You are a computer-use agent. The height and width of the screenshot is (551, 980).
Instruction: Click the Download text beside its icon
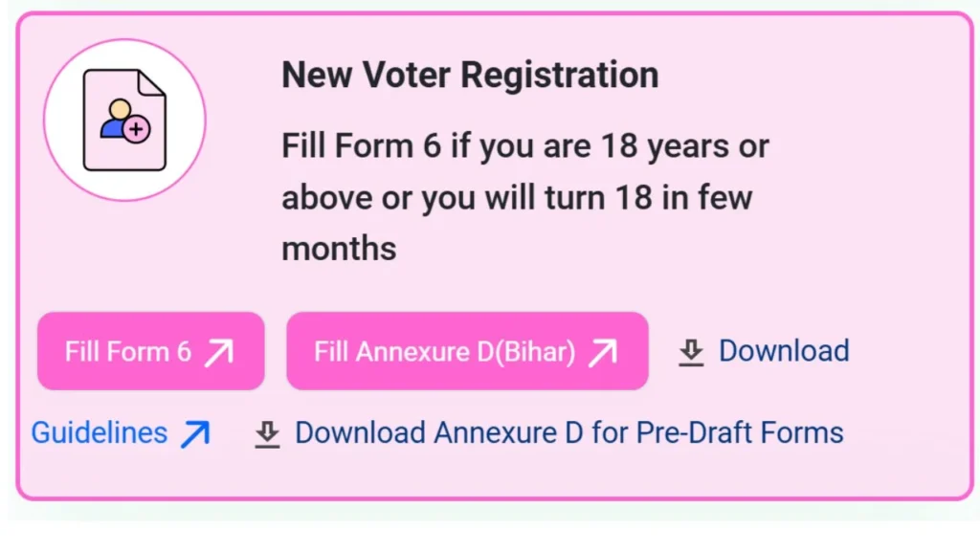point(783,350)
